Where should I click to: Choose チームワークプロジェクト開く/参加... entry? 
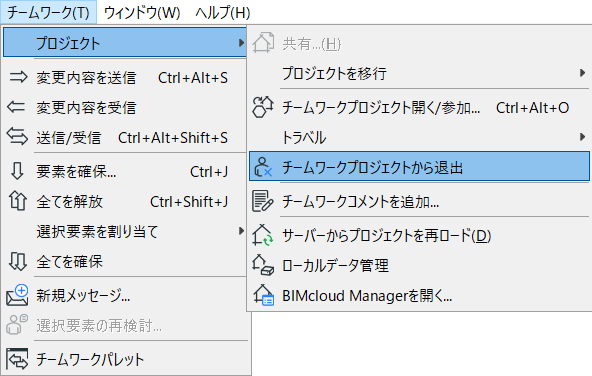point(419,108)
